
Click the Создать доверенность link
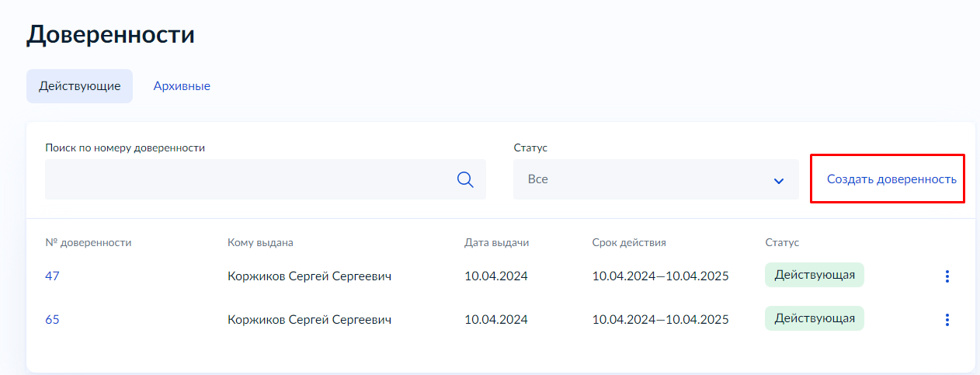click(891, 179)
